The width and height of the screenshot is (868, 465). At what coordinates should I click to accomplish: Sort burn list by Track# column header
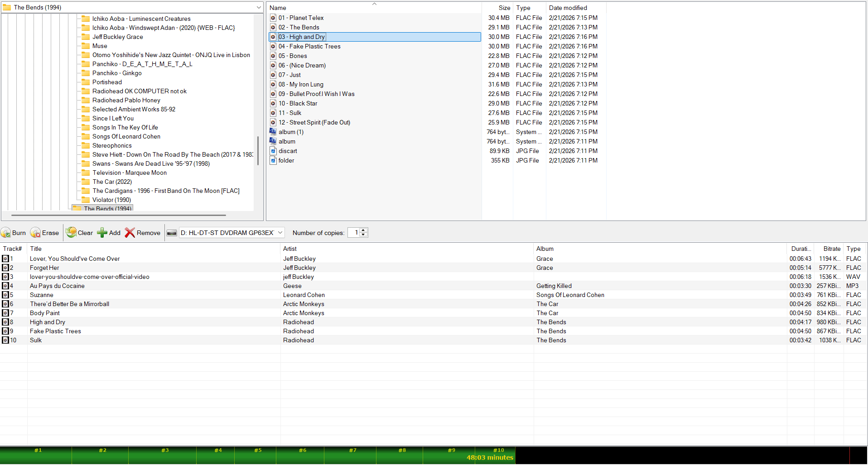(14, 249)
